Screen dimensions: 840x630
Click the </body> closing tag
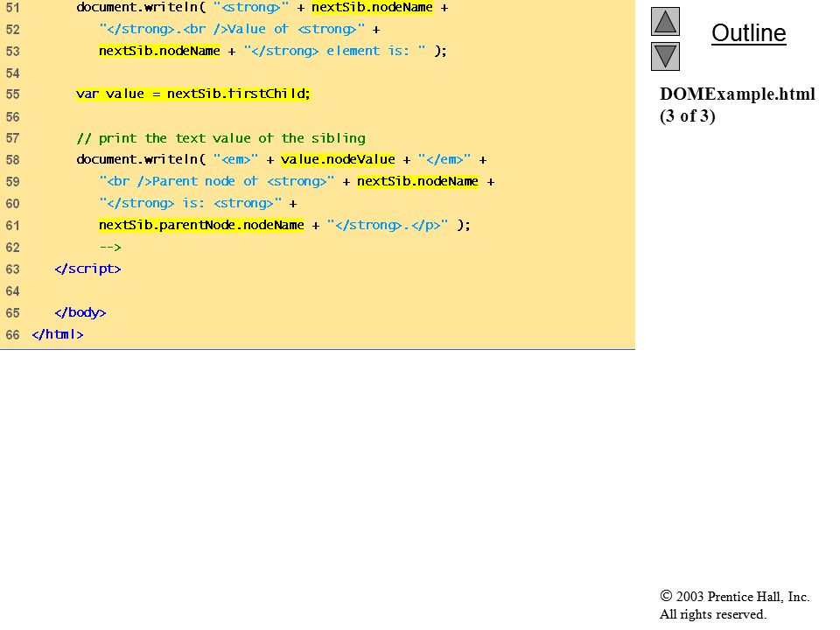tap(80, 313)
